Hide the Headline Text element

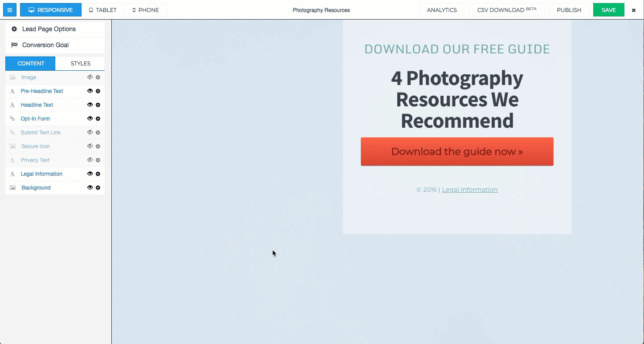coord(90,105)
